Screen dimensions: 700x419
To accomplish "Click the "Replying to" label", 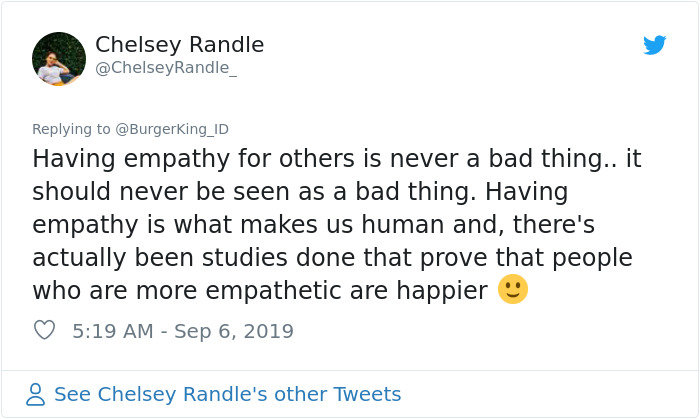I will [71, 129].
